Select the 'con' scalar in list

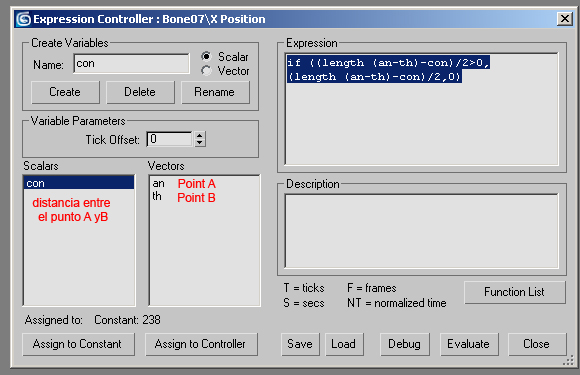[79, 183]
